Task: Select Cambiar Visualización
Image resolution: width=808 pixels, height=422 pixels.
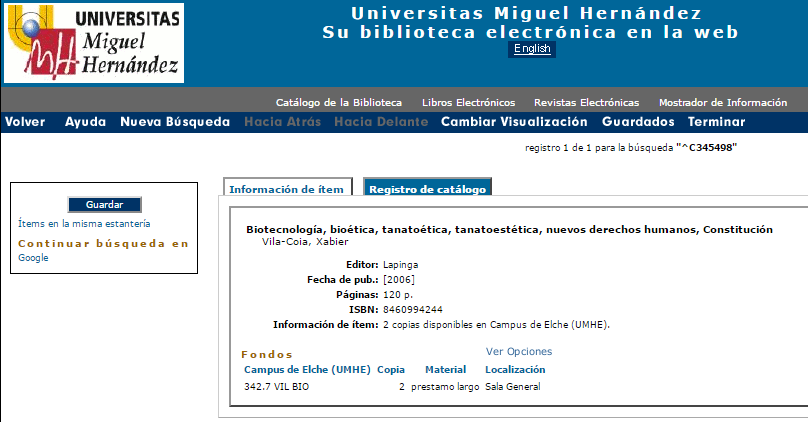Action: [514, 122]
